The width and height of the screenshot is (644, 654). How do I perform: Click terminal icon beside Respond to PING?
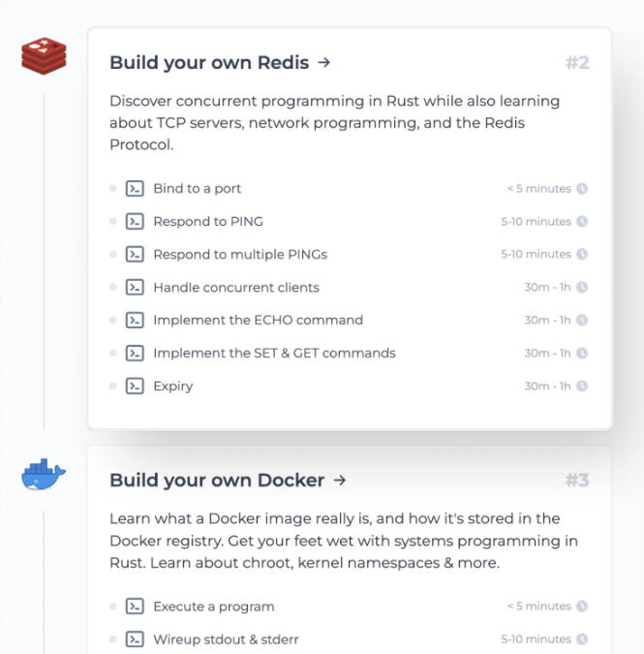pyautogui.click(x=136, y=222)
